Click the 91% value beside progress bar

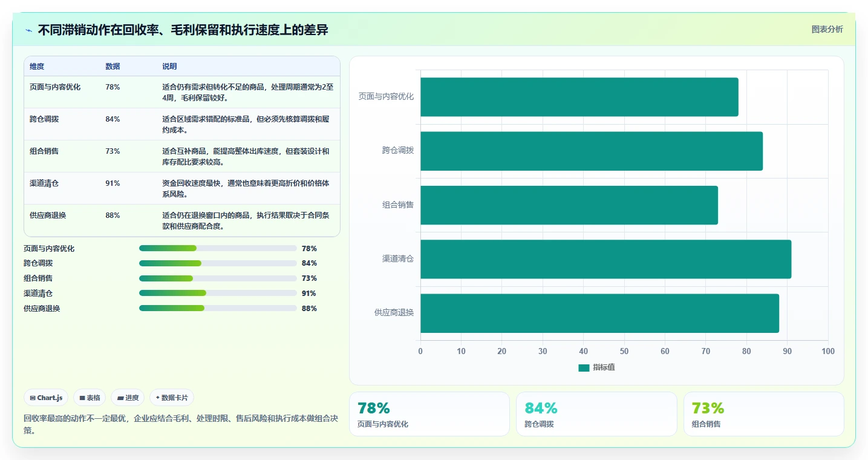coord(309,294)
